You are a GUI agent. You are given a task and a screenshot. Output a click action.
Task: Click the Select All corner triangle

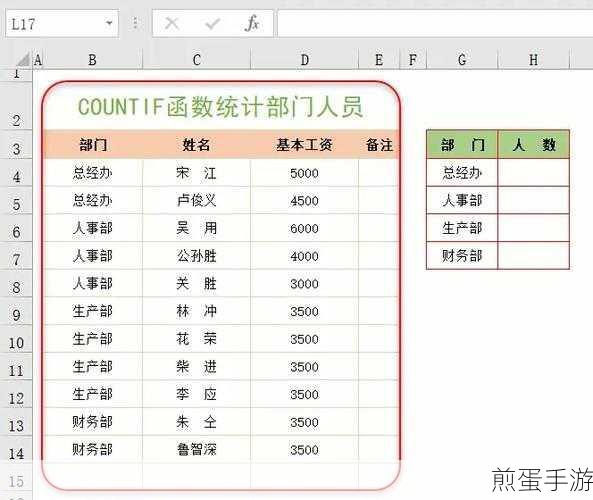tap(23, 59)
